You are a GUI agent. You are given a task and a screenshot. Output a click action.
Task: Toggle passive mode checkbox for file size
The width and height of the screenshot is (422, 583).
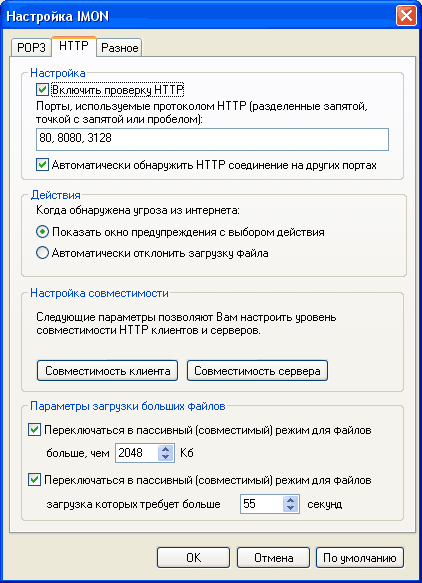pos(34,430)
